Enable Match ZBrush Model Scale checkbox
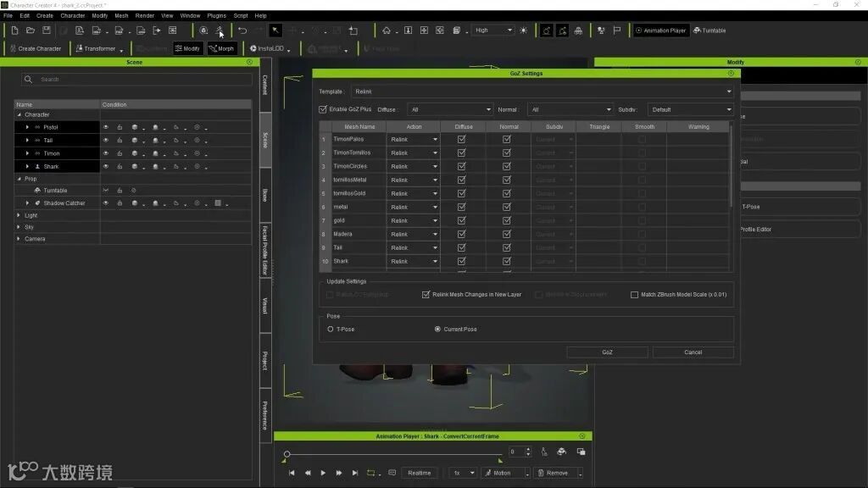The width and height of the screenshot is (868, 488). click(634, 295)
